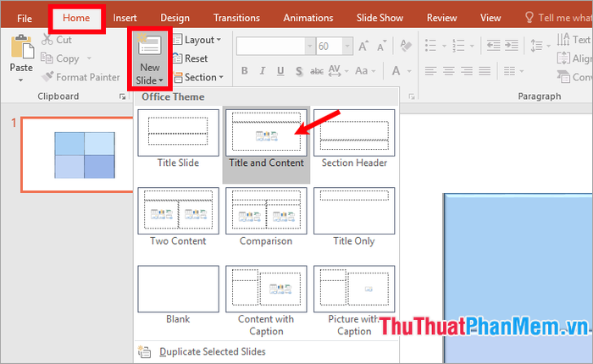Open Clipboard pane dialog launcher
The image size is (593, 364).
[124, 97]
